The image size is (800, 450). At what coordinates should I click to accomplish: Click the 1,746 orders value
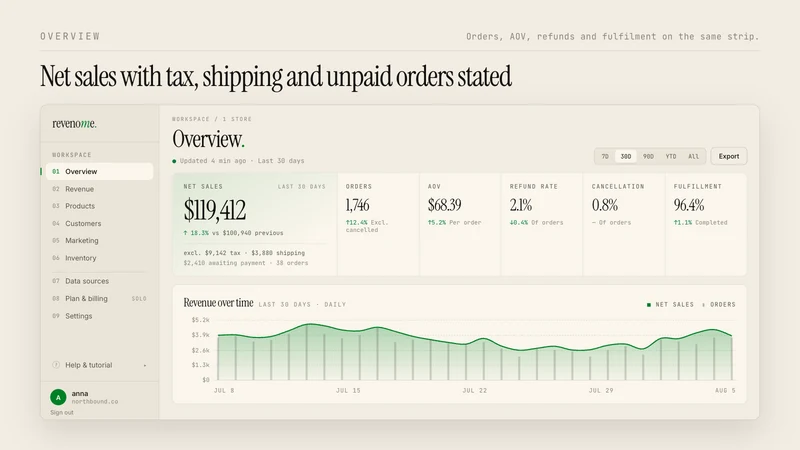pyautogui.click(x=358, y=205)
